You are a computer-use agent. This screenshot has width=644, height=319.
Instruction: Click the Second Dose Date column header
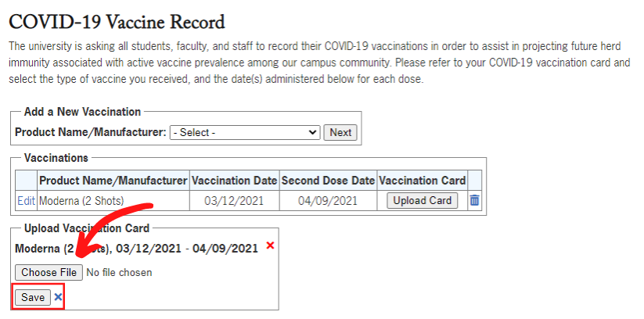pos(328,181)
